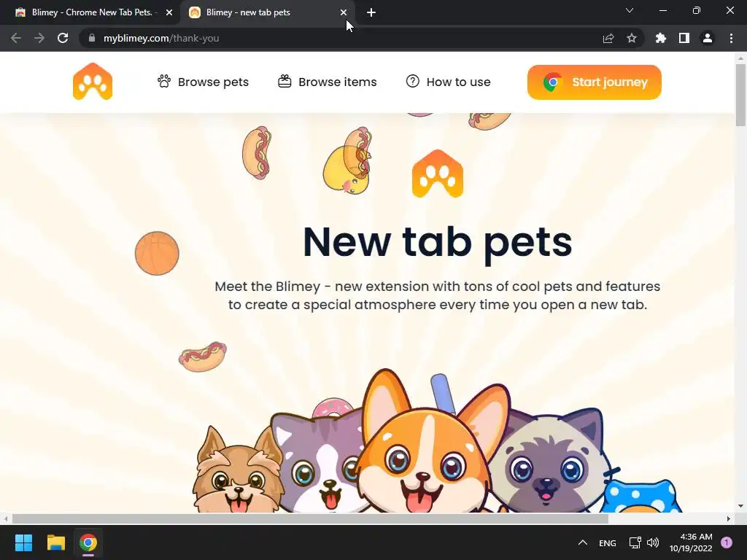Toggle the browser side panel

pos(684,38)
